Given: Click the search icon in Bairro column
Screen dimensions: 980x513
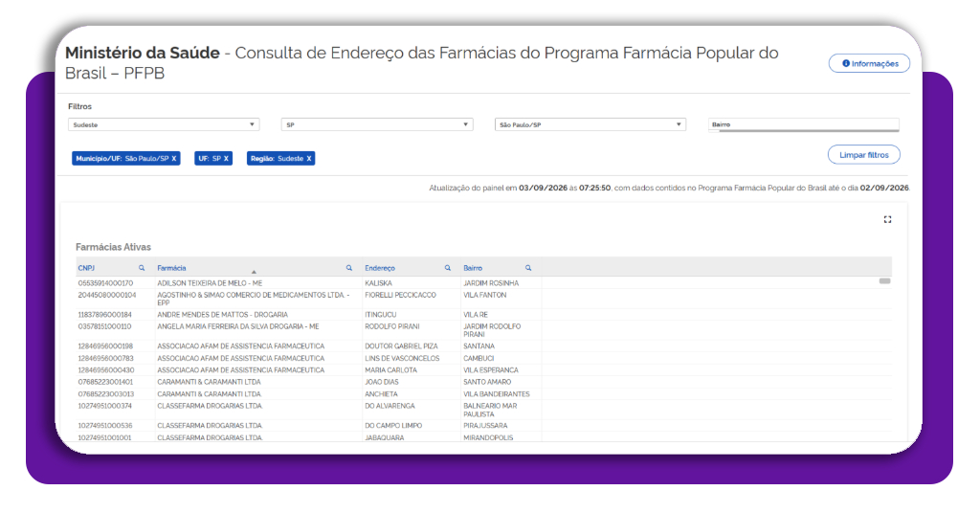Looking at the screenshot, I should [x=528, y=268].
